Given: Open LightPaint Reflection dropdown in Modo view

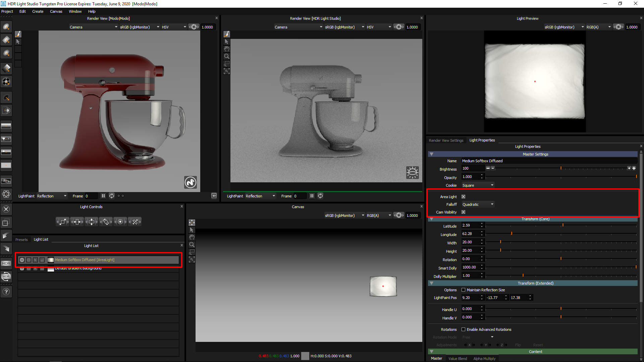Looking at the screenshot, I should click(x=52, y=196).
